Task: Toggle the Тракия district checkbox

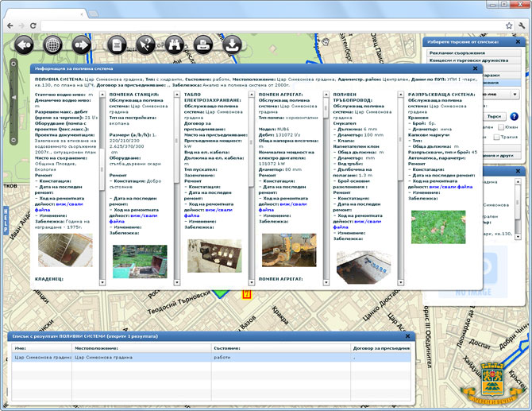Action: coord(496,138)
